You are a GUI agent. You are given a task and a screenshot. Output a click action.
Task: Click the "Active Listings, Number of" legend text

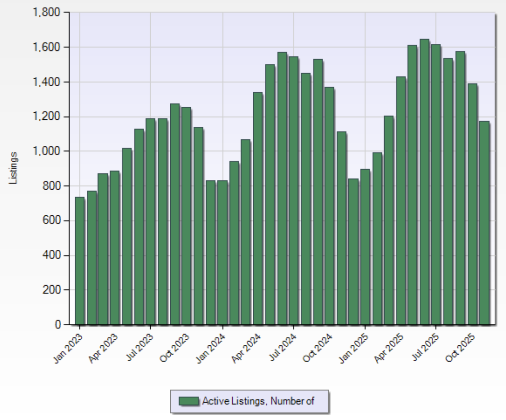(x=258, y=401)
